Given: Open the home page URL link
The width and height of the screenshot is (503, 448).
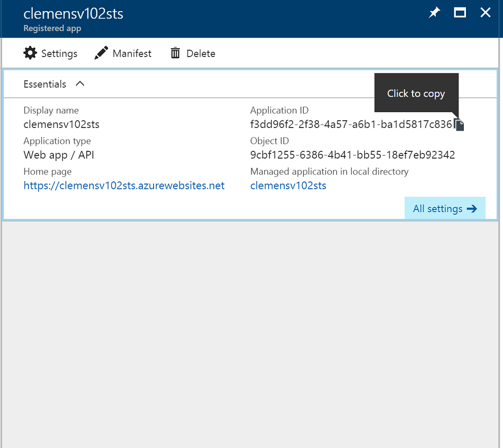Looking at the screenshot, I should 124,186.
